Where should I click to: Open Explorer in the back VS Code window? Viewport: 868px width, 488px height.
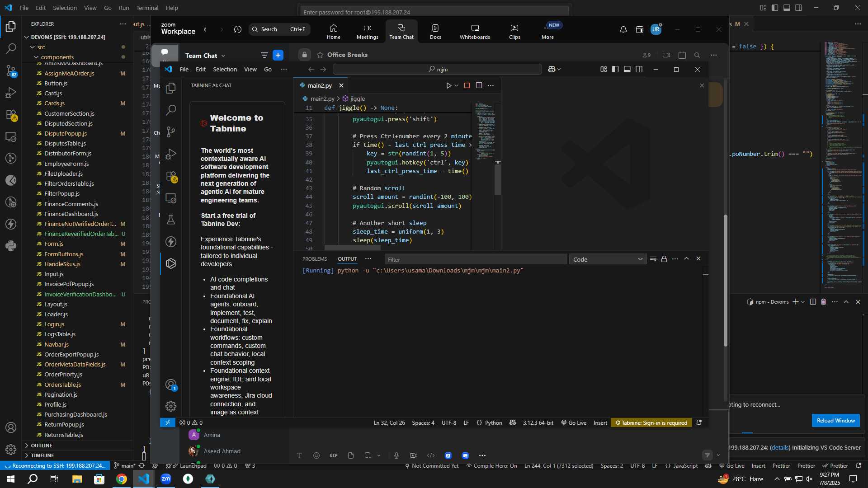pyautogui.click(x=11, y=27)
